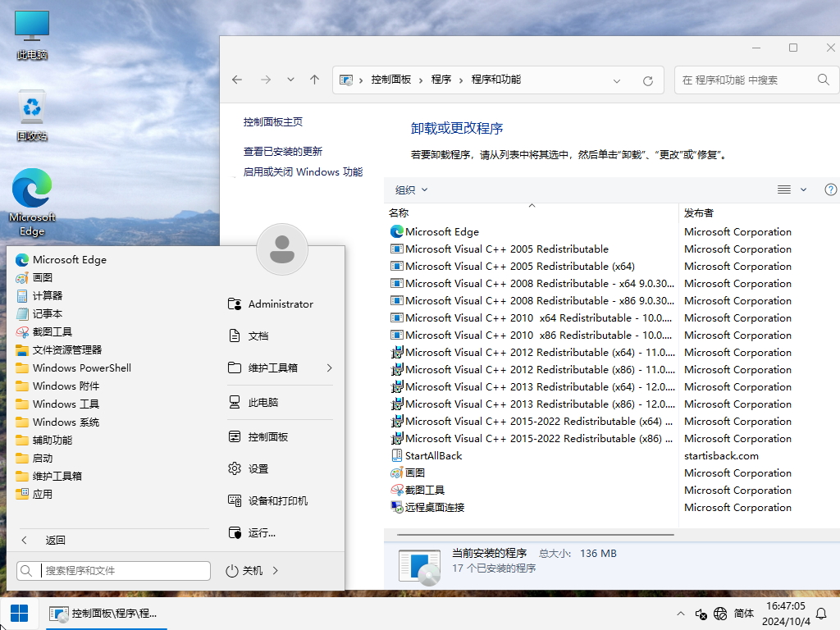Click the view layout icon
Image resolution: width=840 pixels, height=630 pixels.
point(783,189)
